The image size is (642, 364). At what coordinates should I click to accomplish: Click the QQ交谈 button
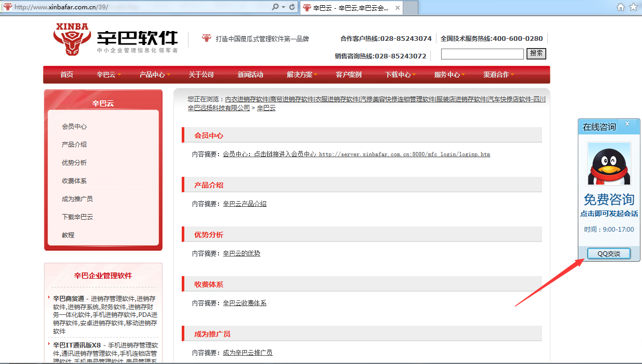(609, 253)
